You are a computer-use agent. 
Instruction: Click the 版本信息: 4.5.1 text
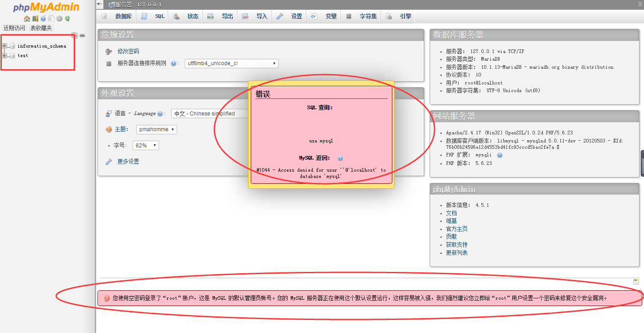click(x=467, y=205)
